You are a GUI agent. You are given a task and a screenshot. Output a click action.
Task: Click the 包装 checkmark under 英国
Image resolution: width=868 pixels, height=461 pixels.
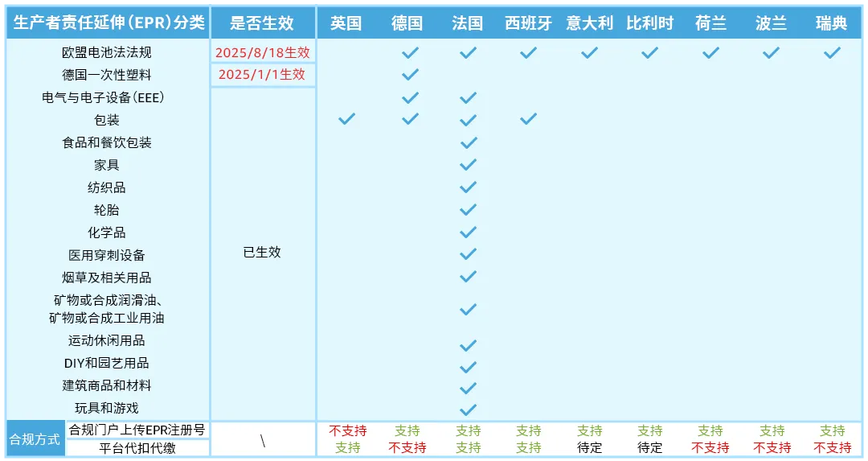tap(346, 119)
